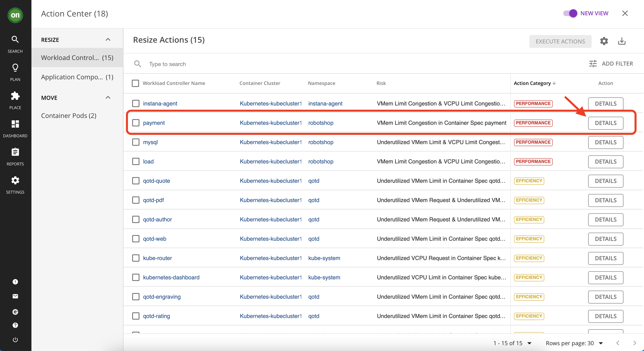The image size is (644, 351).
Task: Click PERFORMANCE badge in payment row
Action: [x=533, y=123]
